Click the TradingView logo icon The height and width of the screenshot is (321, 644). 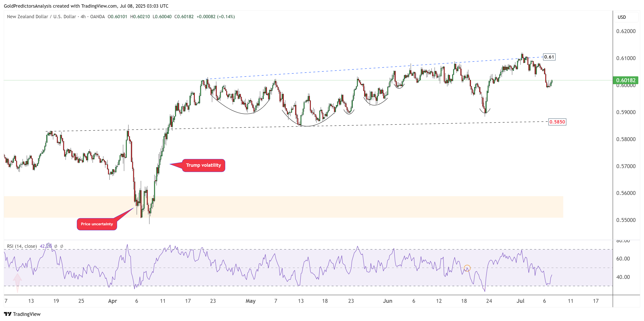[x=7, y=314]
